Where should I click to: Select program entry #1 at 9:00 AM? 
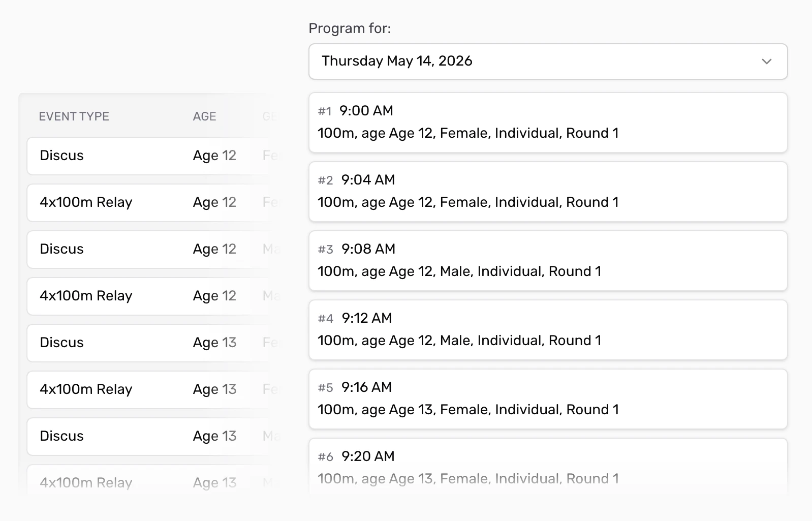tap(548, 122)
